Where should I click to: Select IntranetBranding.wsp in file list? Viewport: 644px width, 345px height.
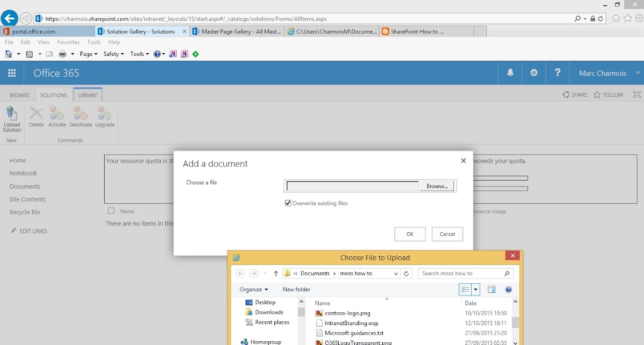pyautogui.click(x=352, y=323)
